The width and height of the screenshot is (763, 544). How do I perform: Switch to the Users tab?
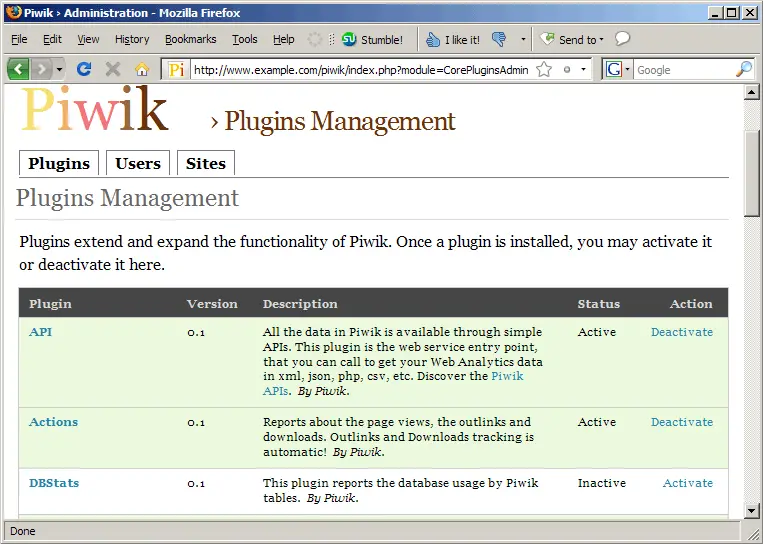(x=138, y=163)
